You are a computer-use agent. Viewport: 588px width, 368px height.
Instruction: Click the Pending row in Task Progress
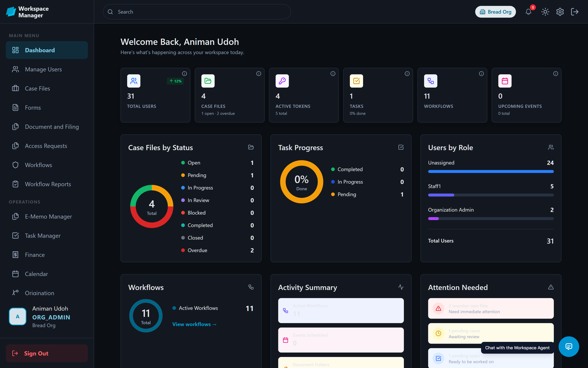point(367,194)
